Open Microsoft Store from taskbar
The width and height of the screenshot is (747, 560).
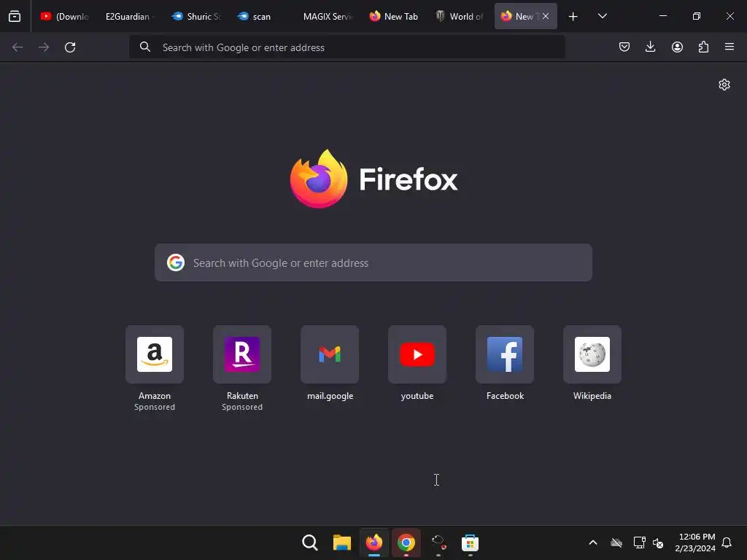470,542
